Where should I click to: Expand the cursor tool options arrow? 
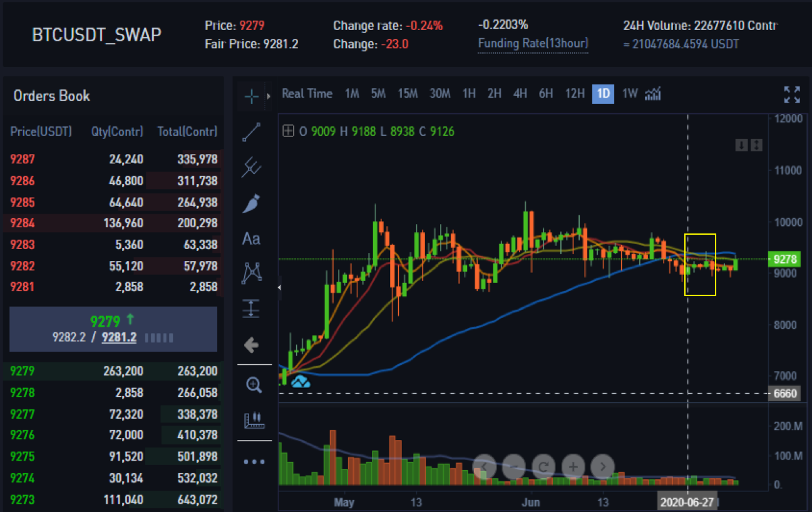coord(269,96)
